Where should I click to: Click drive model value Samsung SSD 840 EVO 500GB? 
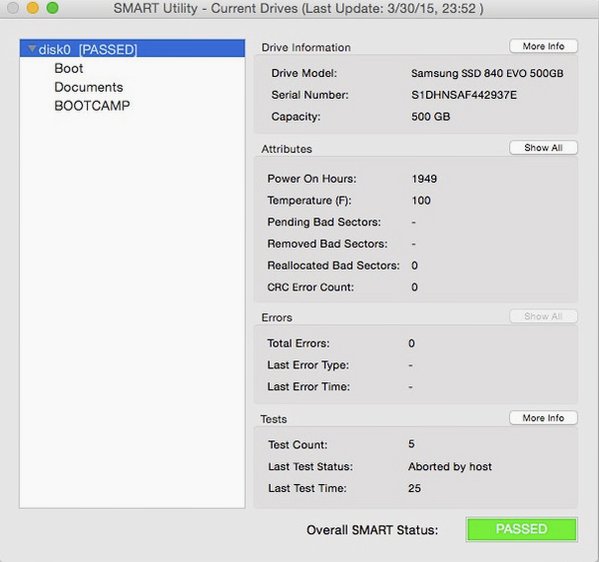tap(487, 73)
